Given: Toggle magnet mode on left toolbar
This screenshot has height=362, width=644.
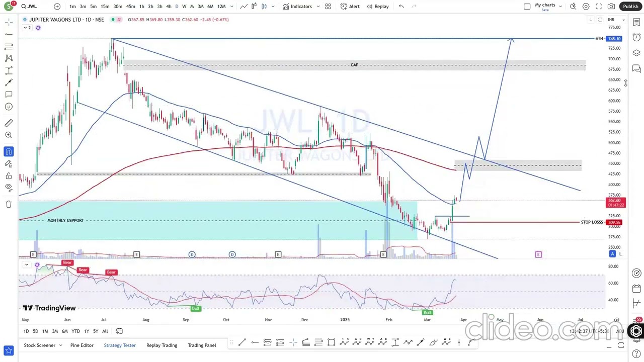Looking at the screenshot, I should click(x=9, y=151).
